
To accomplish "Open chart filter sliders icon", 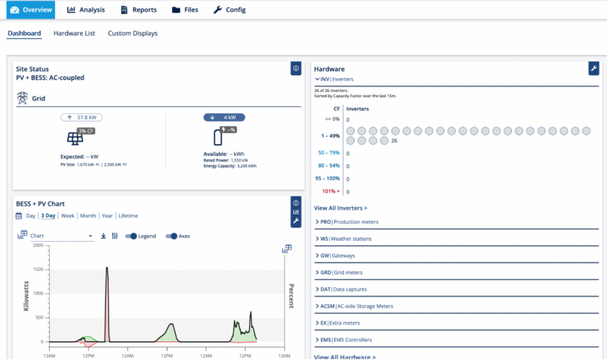I will [114, 236].
